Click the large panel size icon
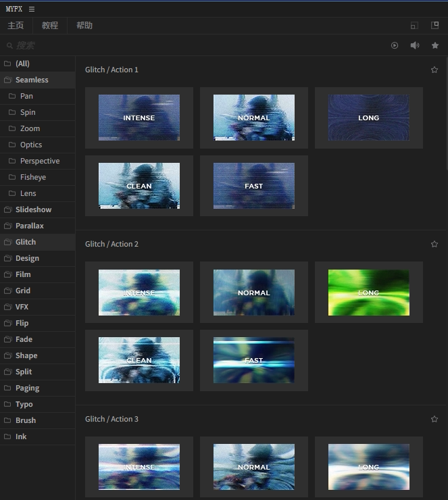Viewport: 448px width, 500px height. point(435,25)
